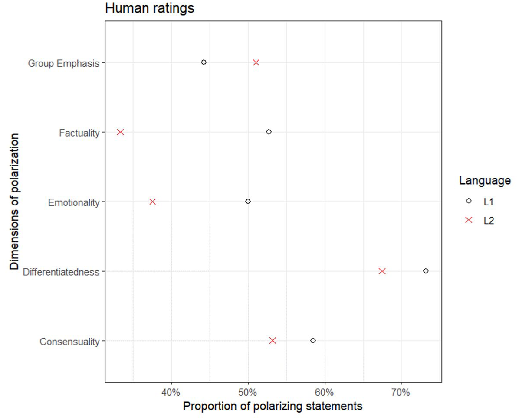Click the Human ratings chart title
Screen dimensions: 519x420
click(x=150, y=8)
